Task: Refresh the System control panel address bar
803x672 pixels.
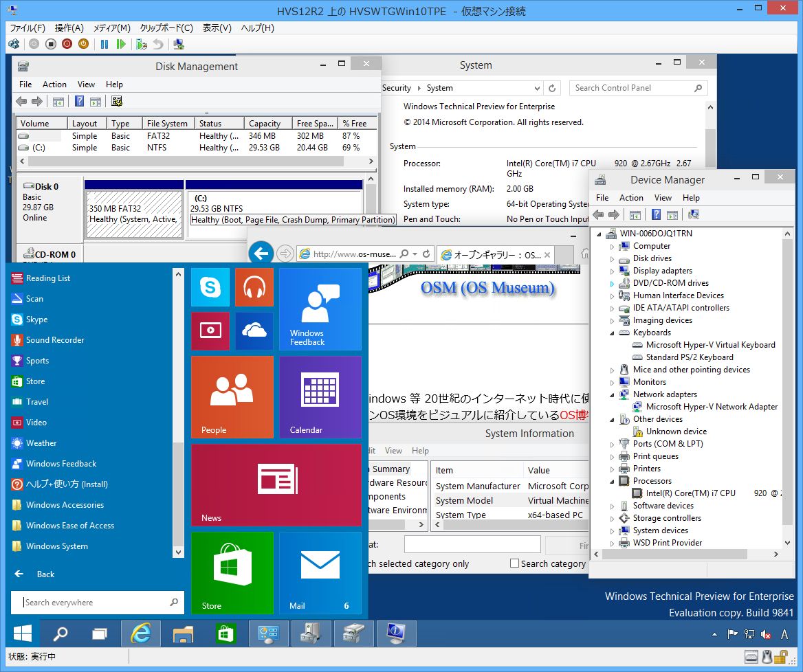Action: tap(552, 88)
